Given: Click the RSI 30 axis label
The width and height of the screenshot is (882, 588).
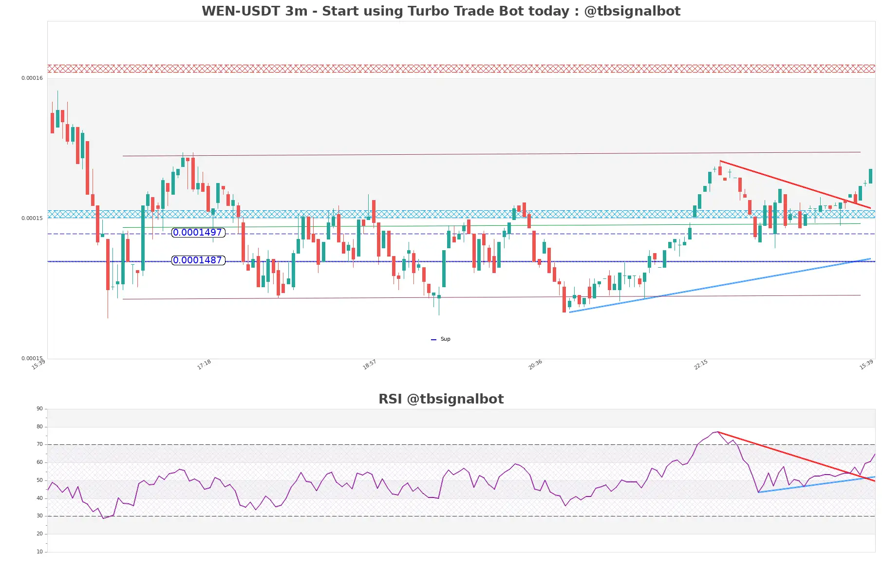Looking at the screenshot, I should tap(39, 516).
